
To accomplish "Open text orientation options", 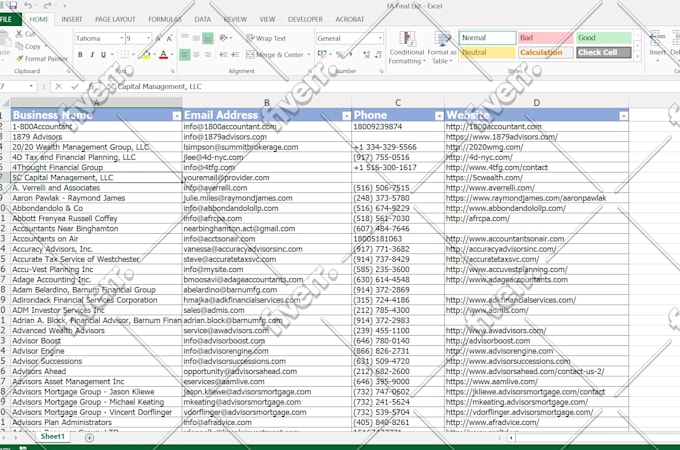I will pos(224,38).
